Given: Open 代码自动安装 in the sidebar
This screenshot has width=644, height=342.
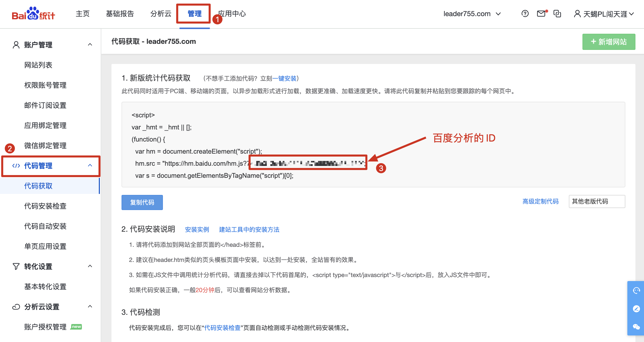Looking at the screenshot, I should click(45, 226).
